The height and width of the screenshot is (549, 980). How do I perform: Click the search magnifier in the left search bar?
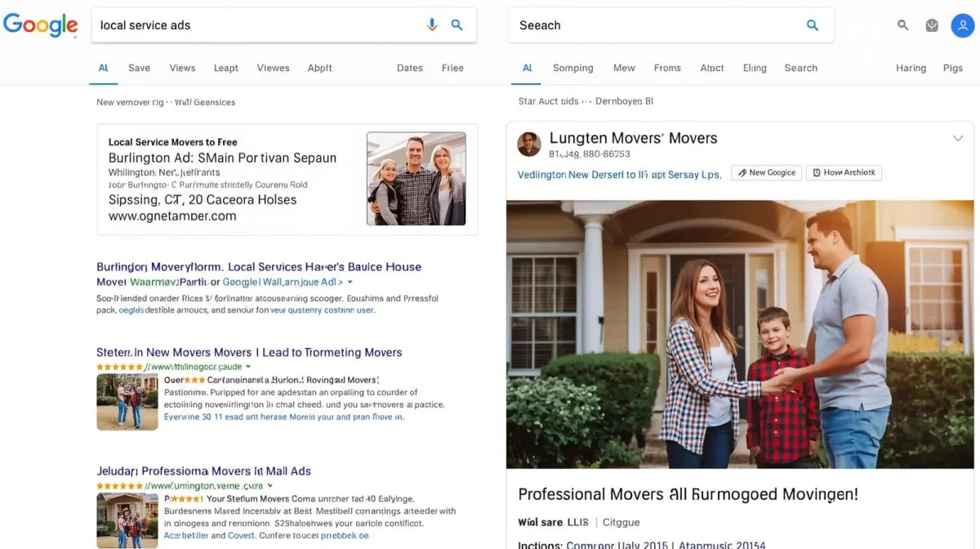tap(457, 25)
